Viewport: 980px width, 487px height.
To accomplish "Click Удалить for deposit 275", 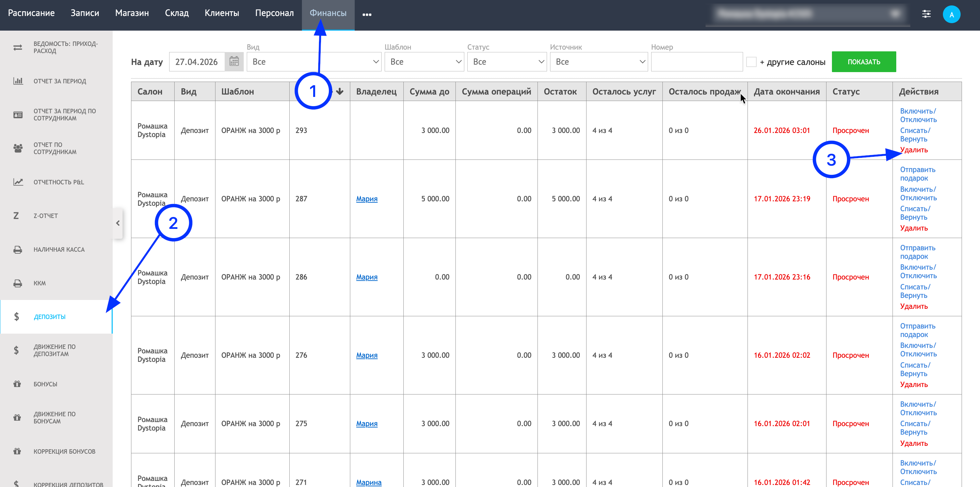I will point(914,443).
